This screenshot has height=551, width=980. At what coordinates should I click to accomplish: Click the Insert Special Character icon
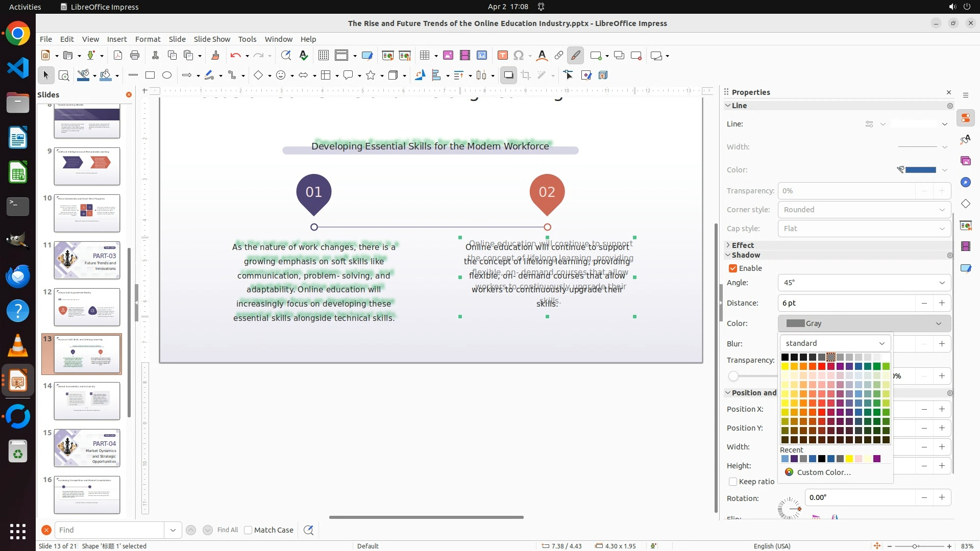[x=519, y=56]
